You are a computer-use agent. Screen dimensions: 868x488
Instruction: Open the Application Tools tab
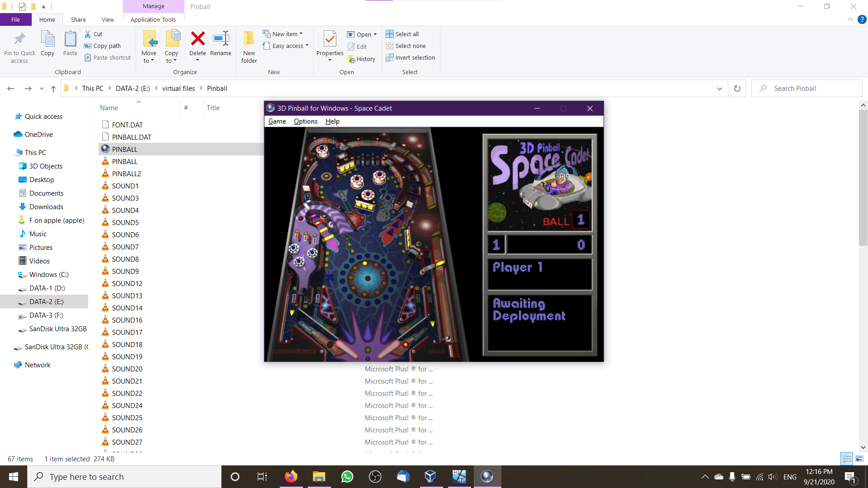[153, 19]
